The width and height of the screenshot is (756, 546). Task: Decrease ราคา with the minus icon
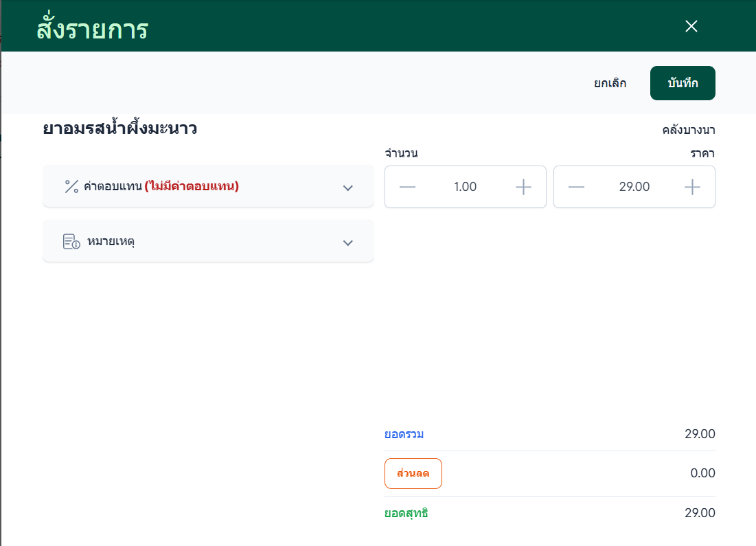point(576,187)
